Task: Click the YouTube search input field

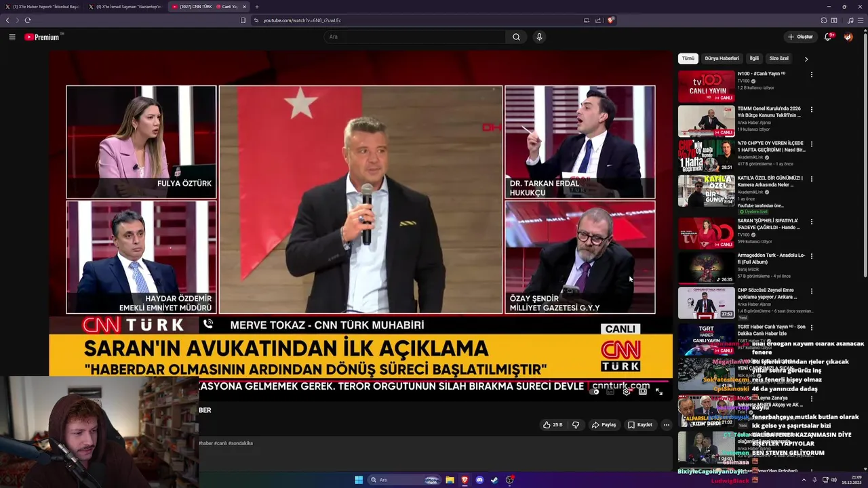Action: click(x=414, y=37)
